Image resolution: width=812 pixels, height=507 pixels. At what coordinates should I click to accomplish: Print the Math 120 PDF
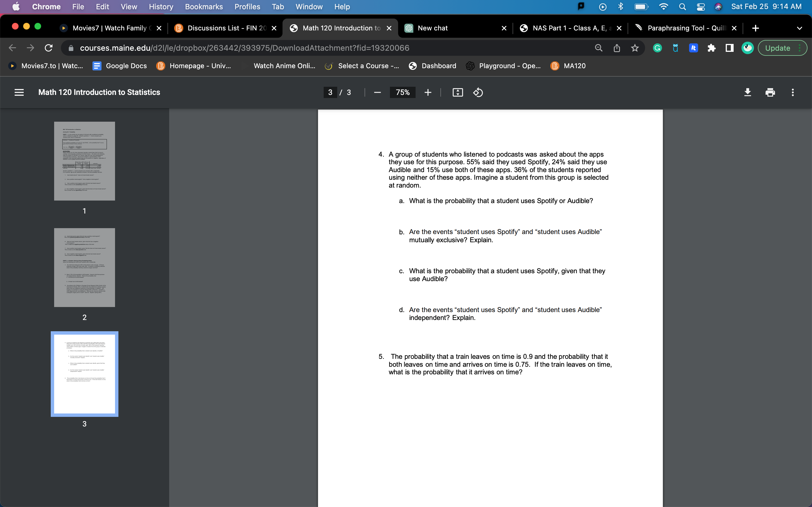770,92
